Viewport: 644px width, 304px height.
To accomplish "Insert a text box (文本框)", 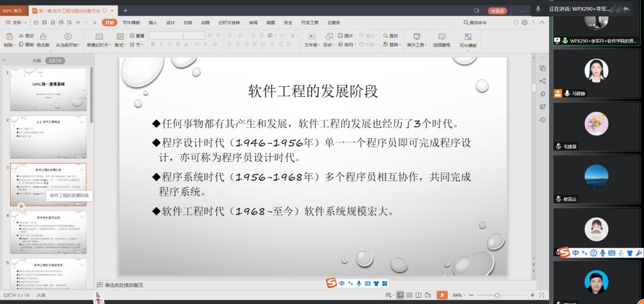I will click(x=311, y=40).
